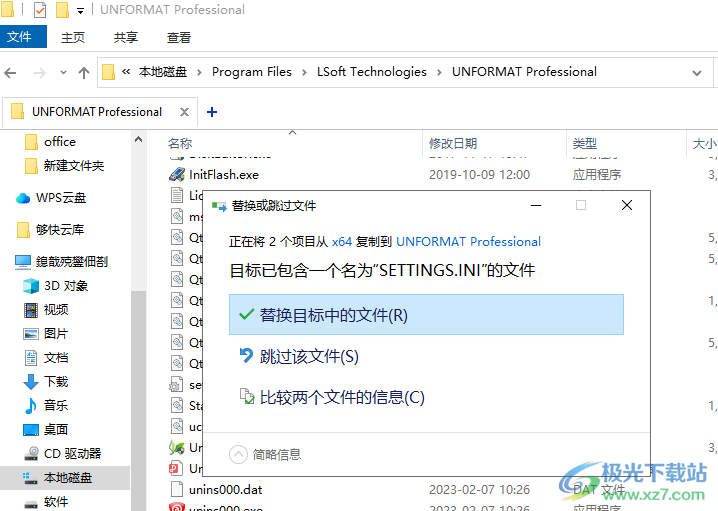718x511 pixels.
Task: Click the properties checkmark icon in title bar
Action: [40, 10]
